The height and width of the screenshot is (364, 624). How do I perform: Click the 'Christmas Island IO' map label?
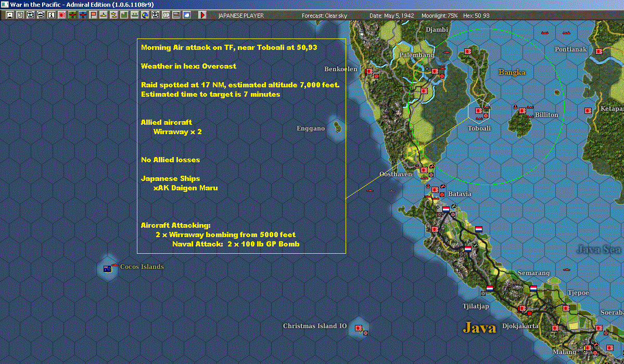pos(315,326)
